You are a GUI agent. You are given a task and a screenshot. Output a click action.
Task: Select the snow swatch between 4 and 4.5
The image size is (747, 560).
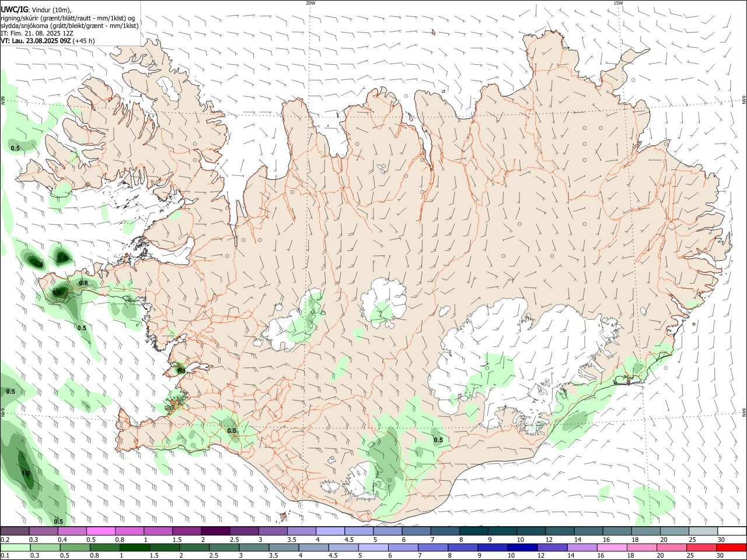330,531
